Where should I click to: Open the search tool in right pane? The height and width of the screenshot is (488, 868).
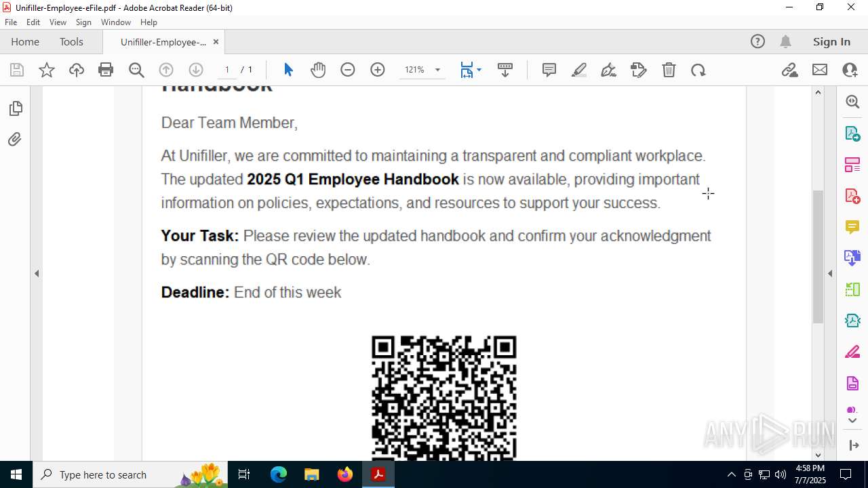[x=852, y=102]
